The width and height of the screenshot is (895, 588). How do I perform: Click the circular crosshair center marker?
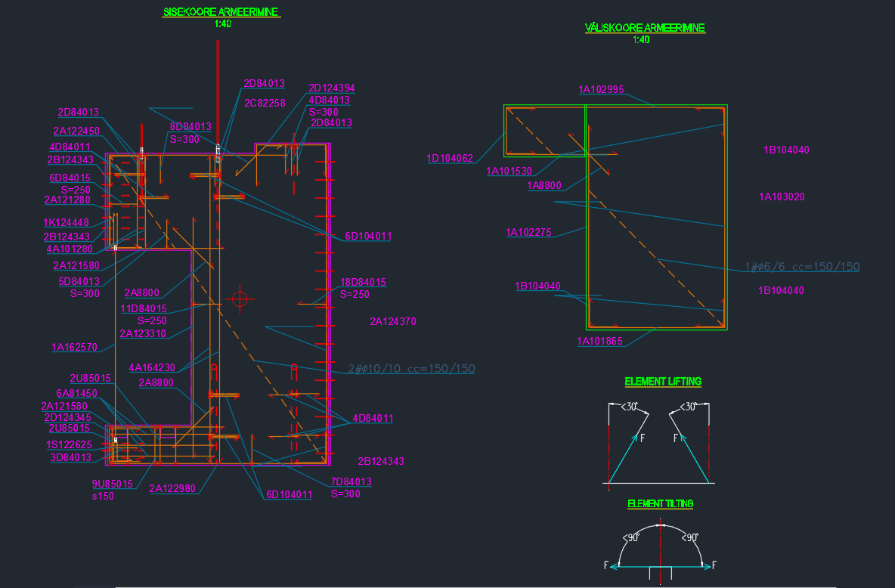point(240,299)
